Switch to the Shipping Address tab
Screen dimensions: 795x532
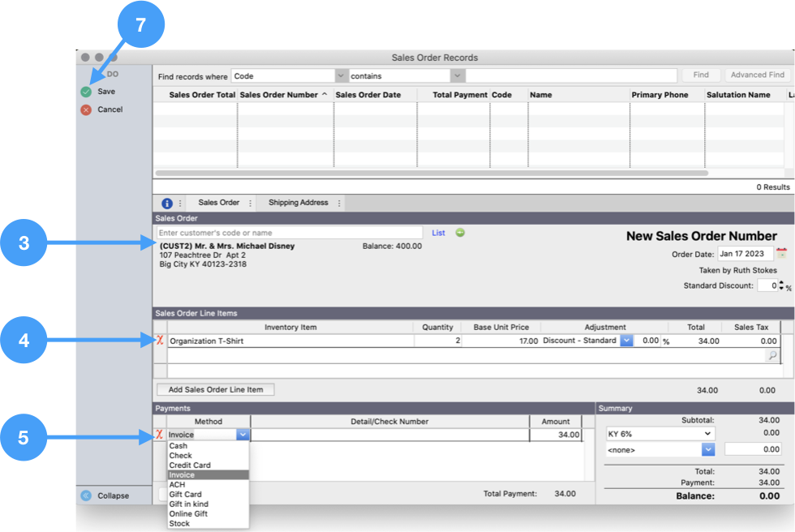click(x=298, y=203)
